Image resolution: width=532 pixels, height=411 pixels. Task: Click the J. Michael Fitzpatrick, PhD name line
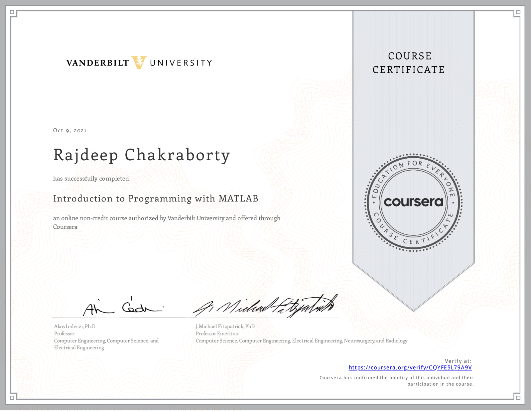(225, 327)
